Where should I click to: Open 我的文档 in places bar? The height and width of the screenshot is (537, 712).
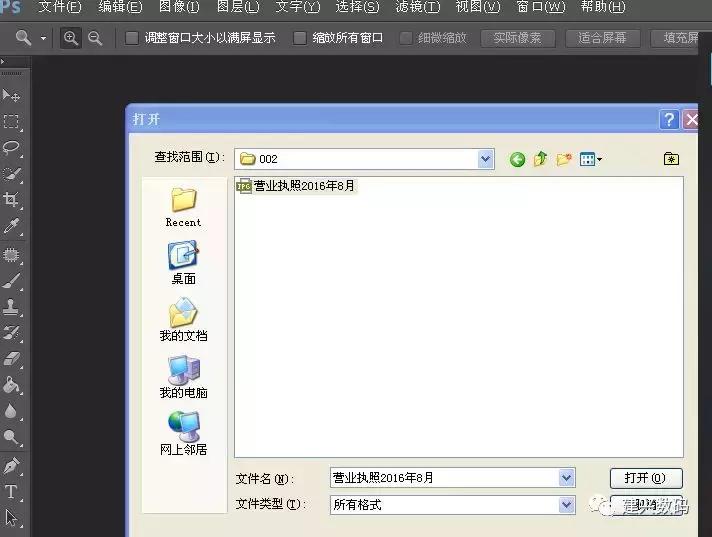pos(183,320)
